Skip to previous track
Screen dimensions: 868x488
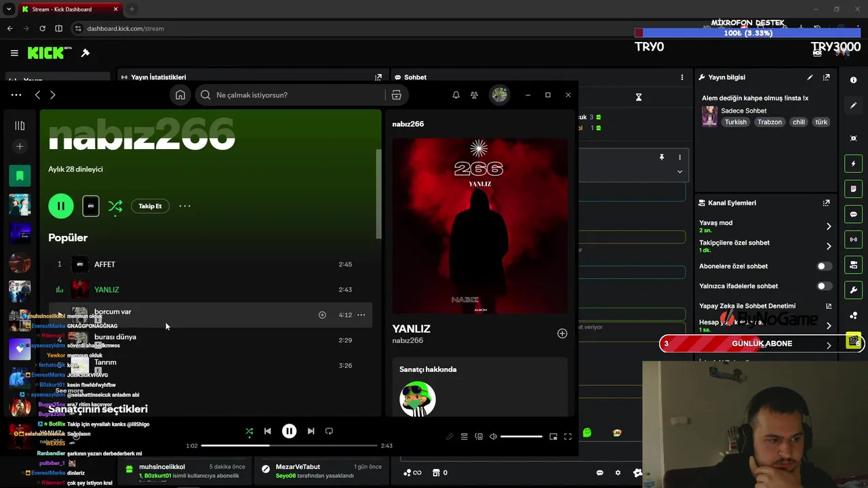pos(268,431)
